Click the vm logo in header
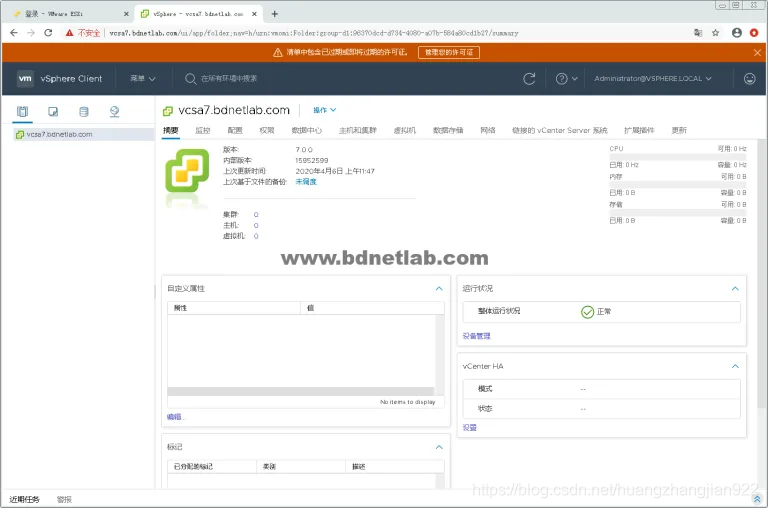This screenshot has width=768, height=508. click(x=25, y=78)
